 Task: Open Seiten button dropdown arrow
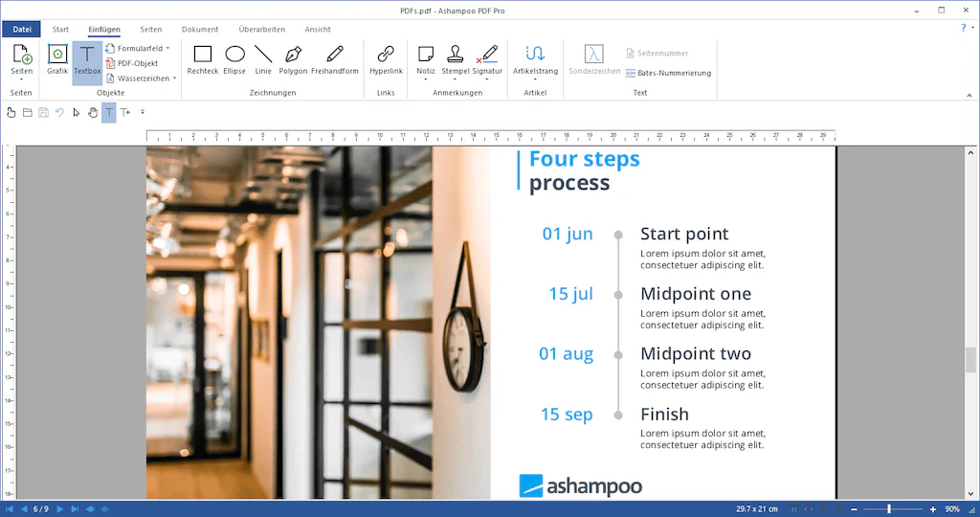click(x=22, y=79)
